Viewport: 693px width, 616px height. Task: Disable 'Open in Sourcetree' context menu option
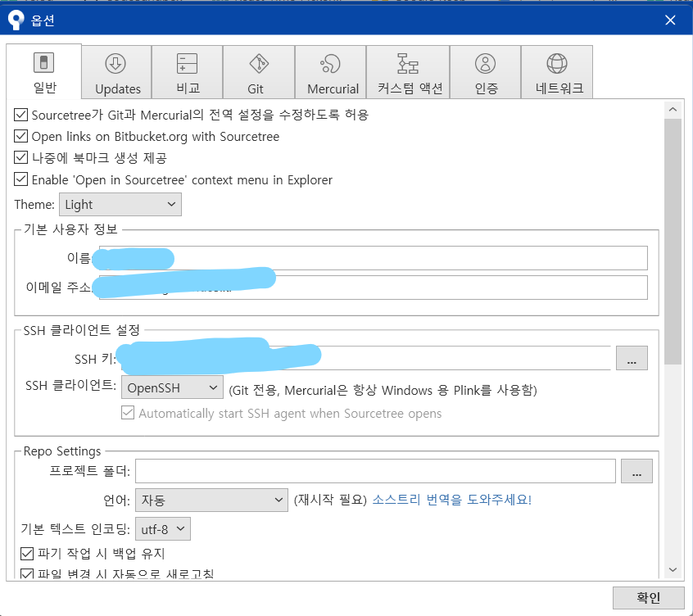pyautogui.click(x=20, y=179)
